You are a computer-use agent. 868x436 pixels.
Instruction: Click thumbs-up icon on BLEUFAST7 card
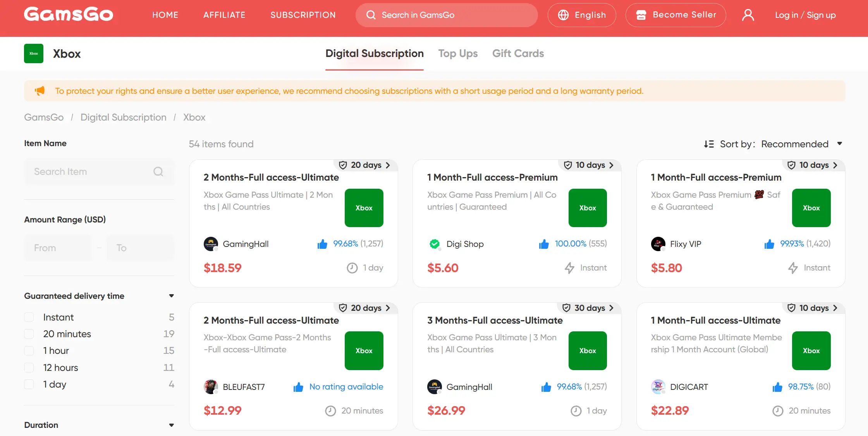[x=298, y=387]
